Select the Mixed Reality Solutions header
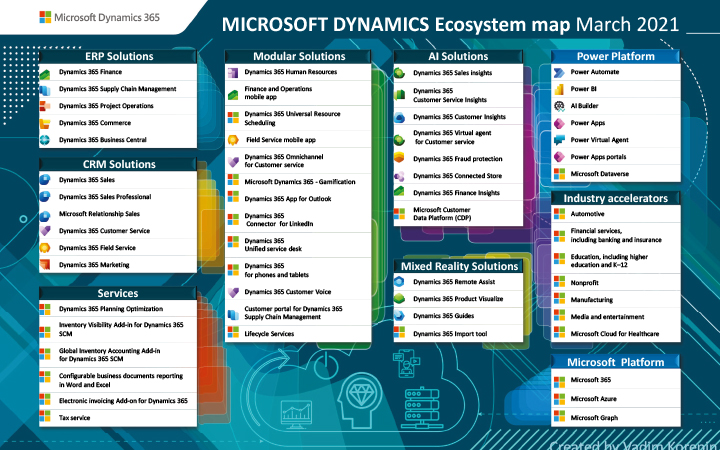This screenshot has height=450, width=720. tap(458, 266)
